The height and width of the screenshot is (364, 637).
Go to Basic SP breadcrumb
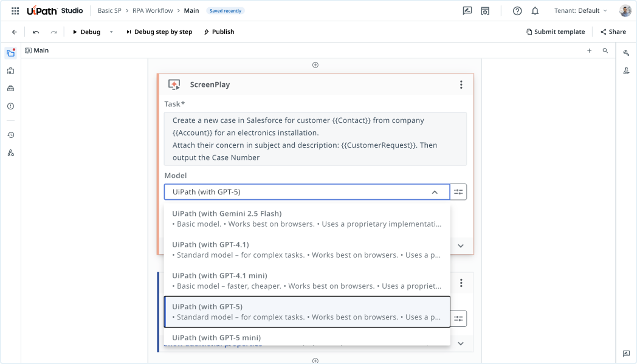click(109, 10)
